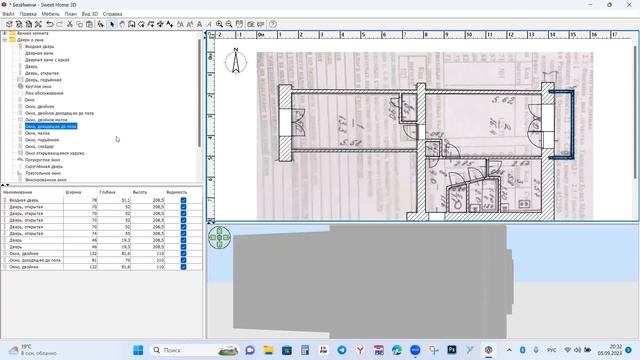Choose the Create rooms tool

[141, 24]
